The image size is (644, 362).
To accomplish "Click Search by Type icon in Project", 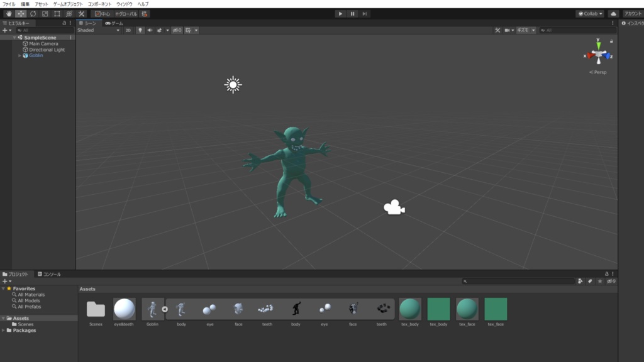I will (580, 281).
